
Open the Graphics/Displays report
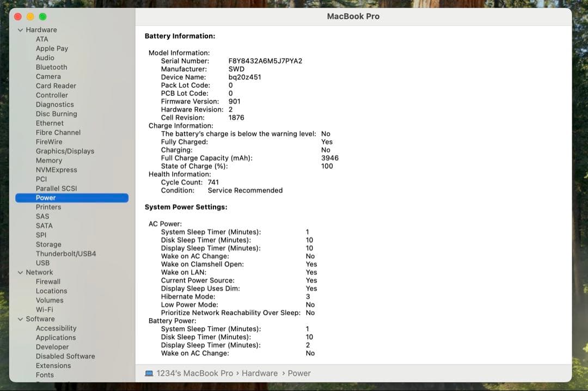click(66, 151)
